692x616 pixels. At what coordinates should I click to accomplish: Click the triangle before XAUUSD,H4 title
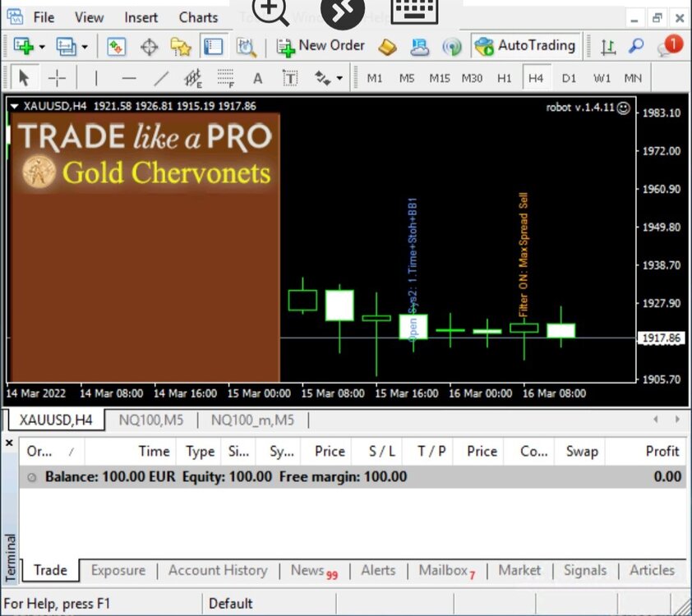pos(14,106)
